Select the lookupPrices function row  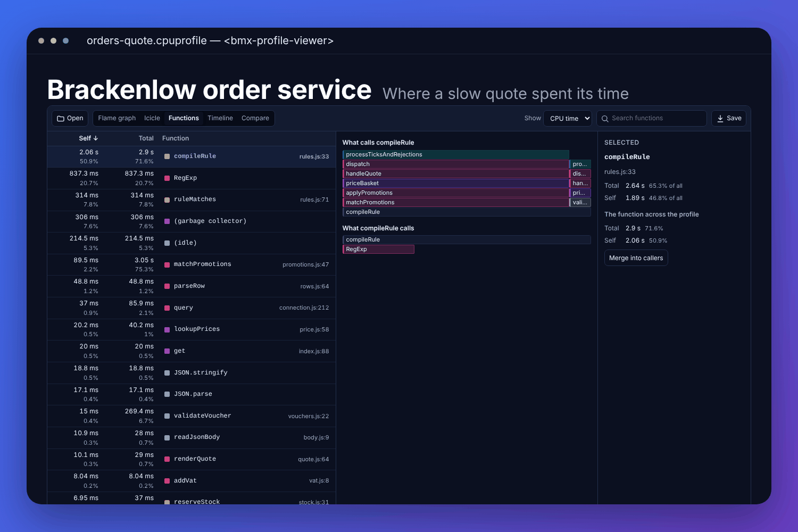pyautogui.click(x=192, y=330)
